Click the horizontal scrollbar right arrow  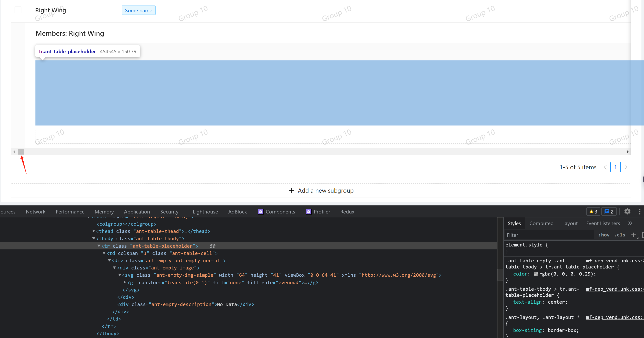[627, 152]
